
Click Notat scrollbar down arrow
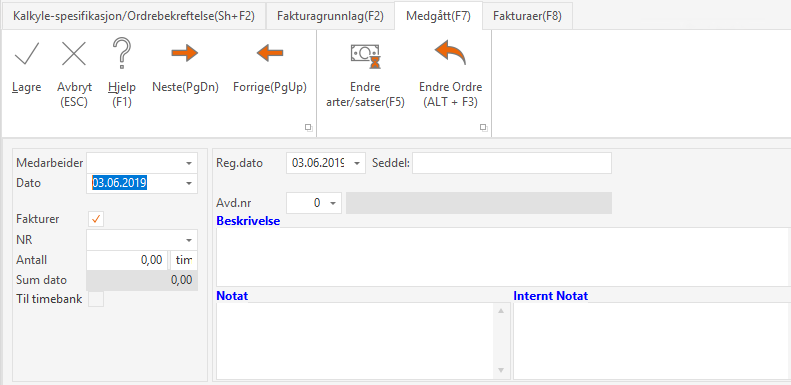tap(501, 371)
